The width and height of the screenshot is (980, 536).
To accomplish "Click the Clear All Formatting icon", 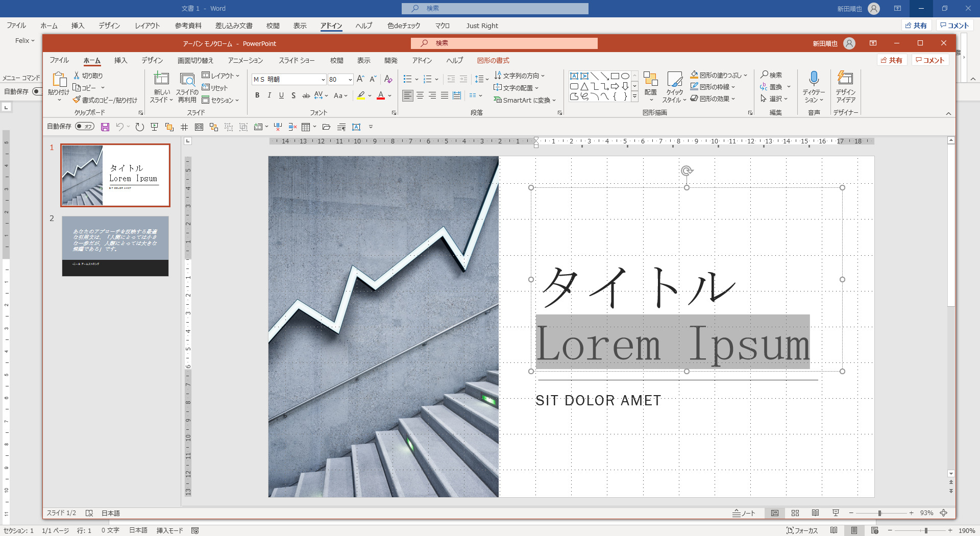I will click(388, 79).
